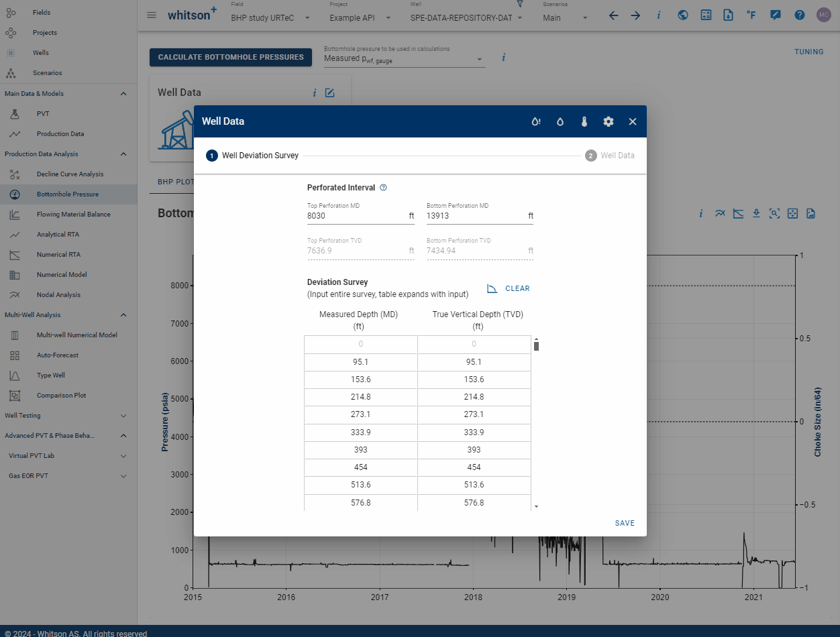Click the water droplet icon in dialog header
The image size is (840, 637).
[560, 122]
